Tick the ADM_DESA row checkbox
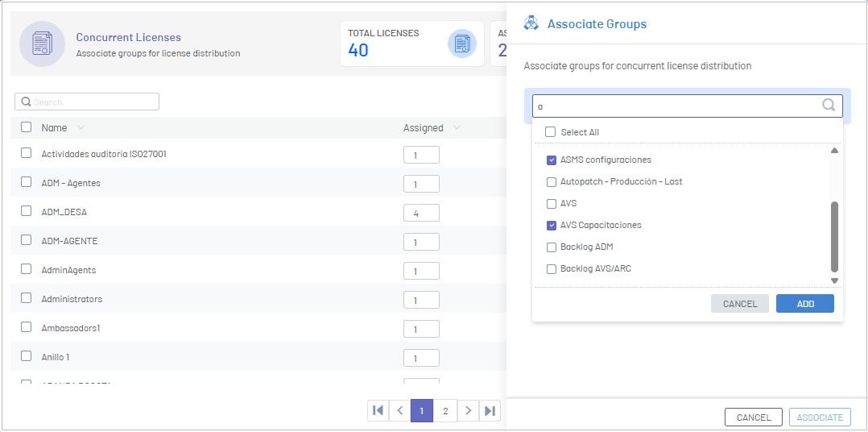 (26, 211)
